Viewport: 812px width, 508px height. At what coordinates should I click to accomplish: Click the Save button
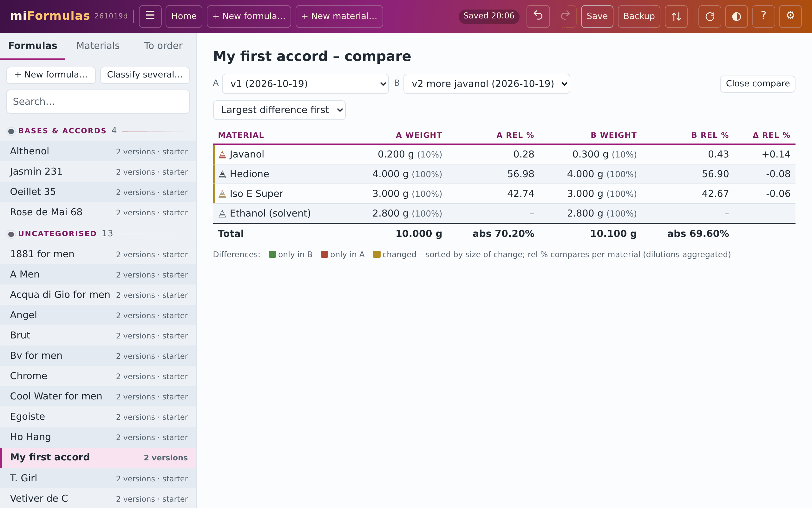tap(597, 16)
